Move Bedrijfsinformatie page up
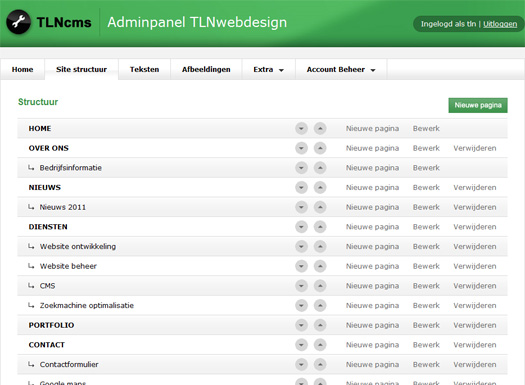The image size is (525, 385). pos(320,168)
